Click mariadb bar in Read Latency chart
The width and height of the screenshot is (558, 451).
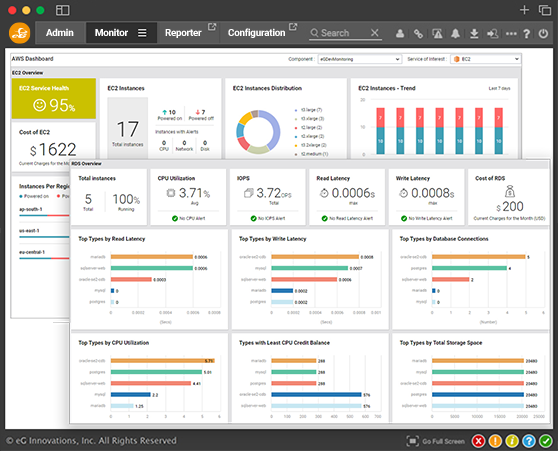point(152,257)
